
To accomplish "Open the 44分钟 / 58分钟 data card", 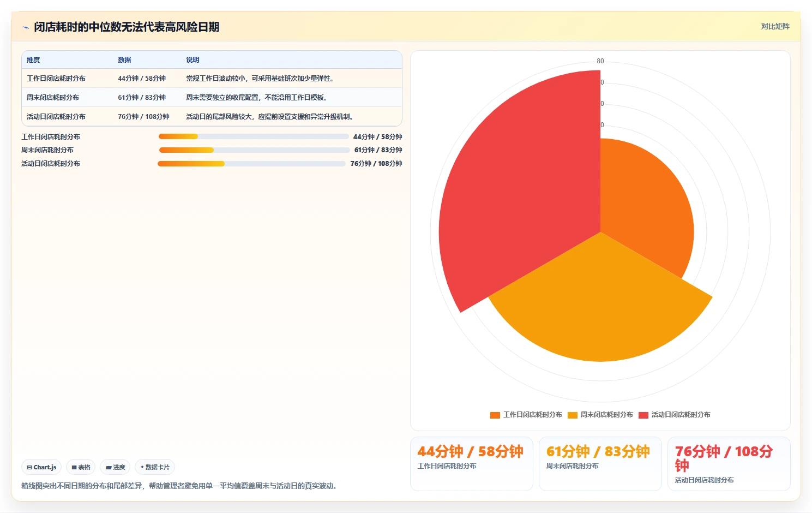I will tap(471, 464).
